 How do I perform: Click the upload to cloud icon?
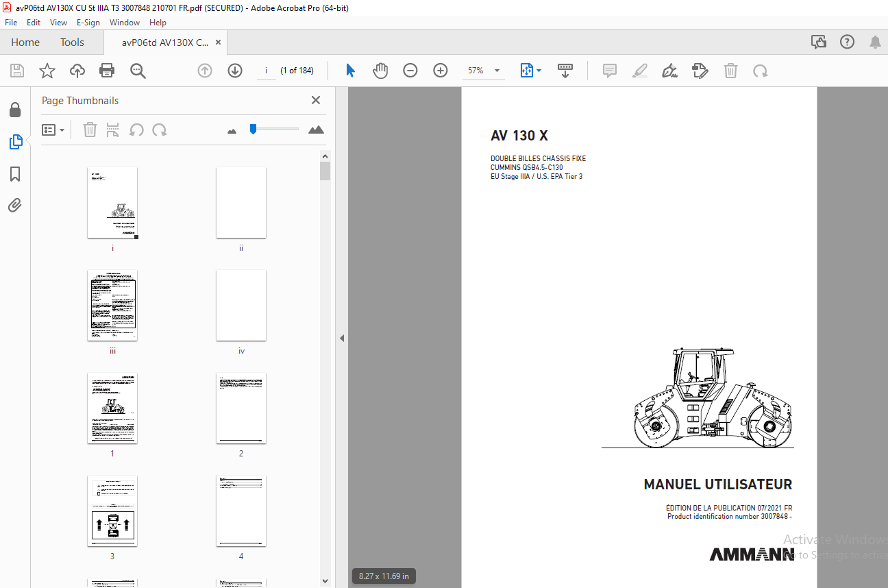click(77, 71)
